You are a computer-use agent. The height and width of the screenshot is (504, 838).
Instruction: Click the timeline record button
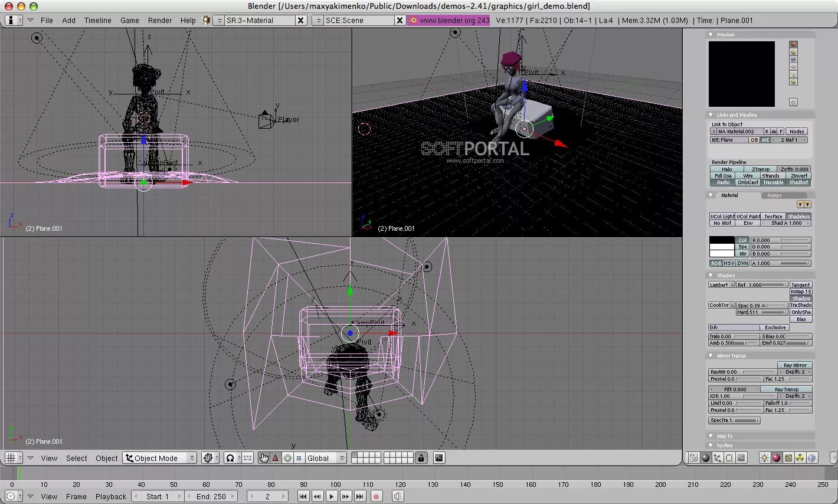point(376,496)
